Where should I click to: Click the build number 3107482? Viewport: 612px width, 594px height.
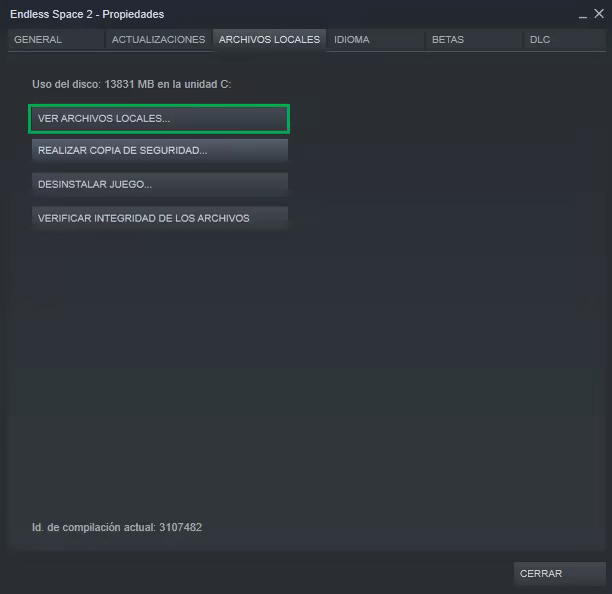(181, 527)
